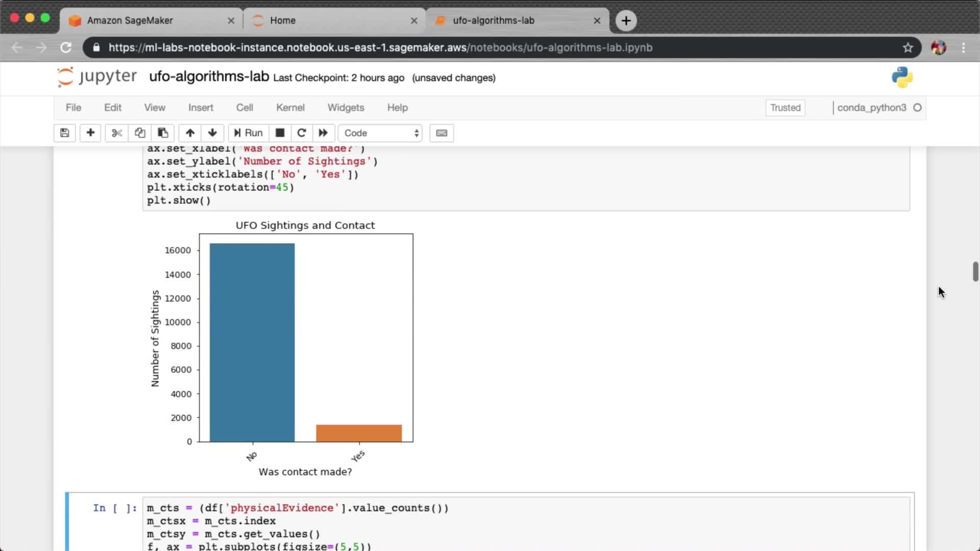This screenshot has width=980, height=551.
Task: Move the selected cell up
Action: pyautogui.click(x=190, y=133)
